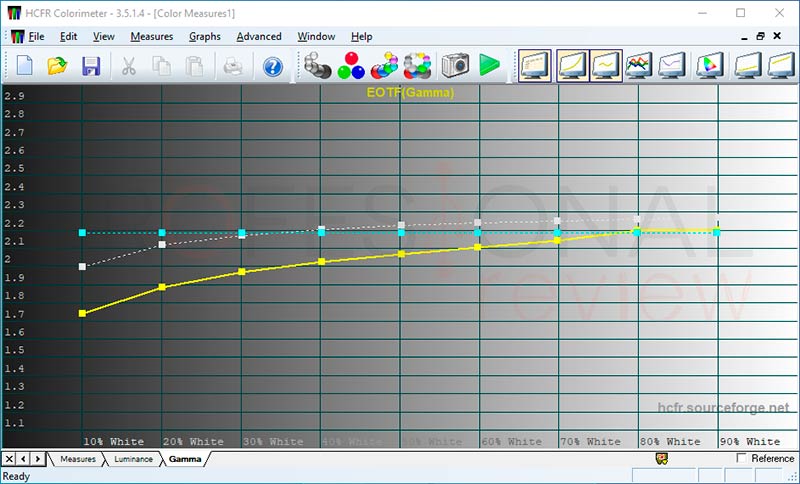Open help with the blue question mark
Image resolution: width=800 pixels, height=484 pixels.
click(x=273, y=66)
